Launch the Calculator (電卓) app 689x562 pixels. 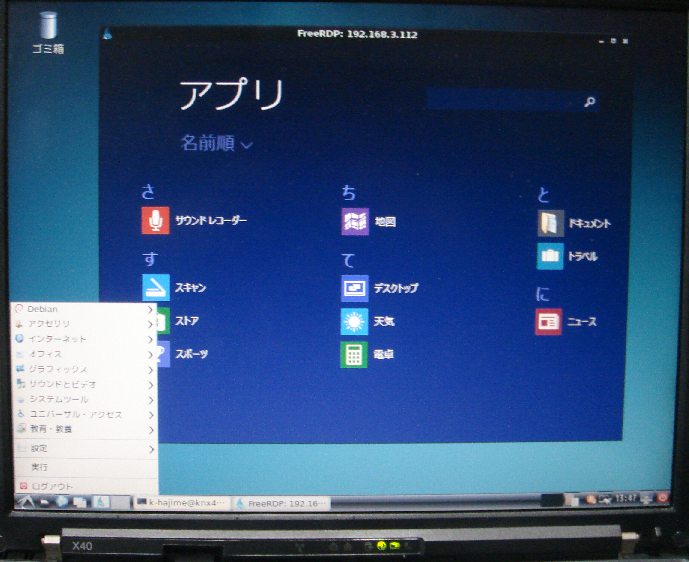(367, 355)
